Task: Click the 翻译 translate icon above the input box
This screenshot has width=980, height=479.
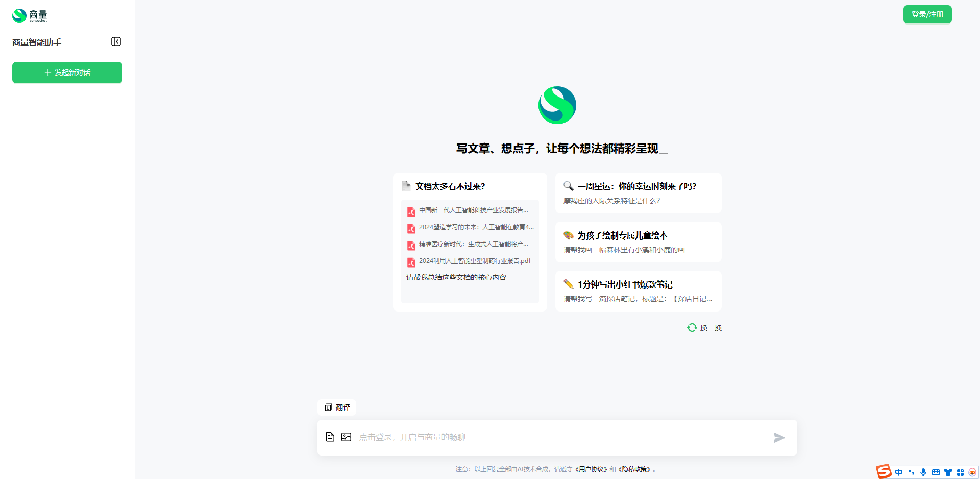Action: [x=336, y=408]
